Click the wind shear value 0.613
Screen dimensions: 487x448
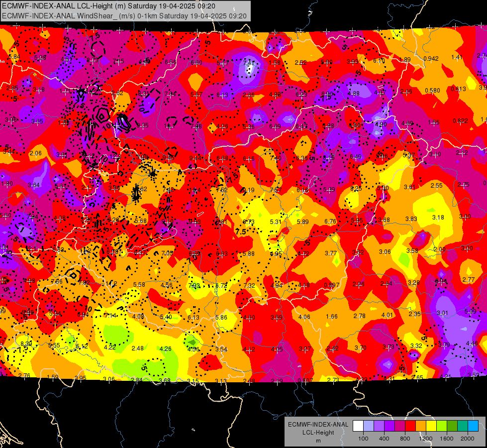[x=458, y=89]
